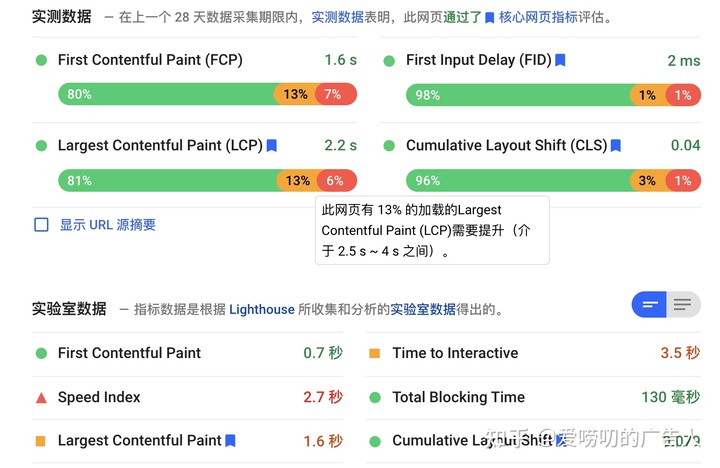The height and width of the screenshot is (468, 720).
Task: Click bookmark icon beside Largest Contentful Paint (LCP)
Action: [272, 146]
